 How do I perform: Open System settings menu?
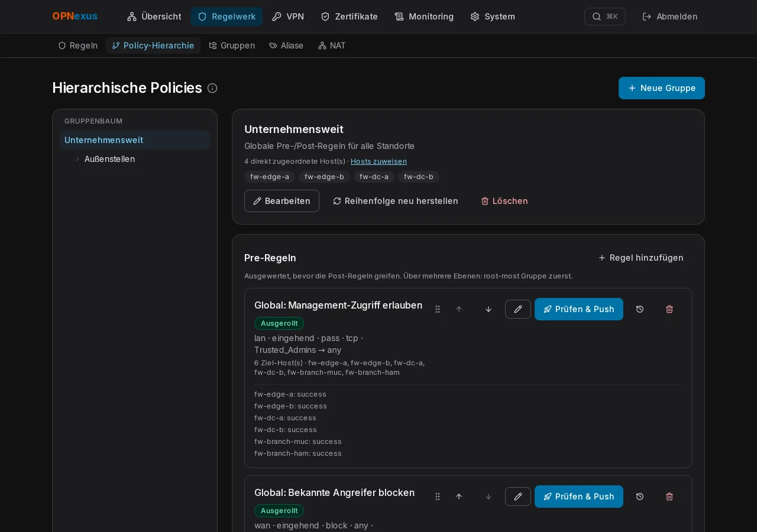[x=493, y=17]
